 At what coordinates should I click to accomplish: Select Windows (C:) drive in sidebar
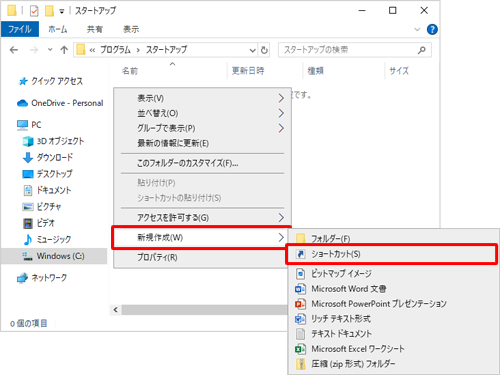(54, 256)
